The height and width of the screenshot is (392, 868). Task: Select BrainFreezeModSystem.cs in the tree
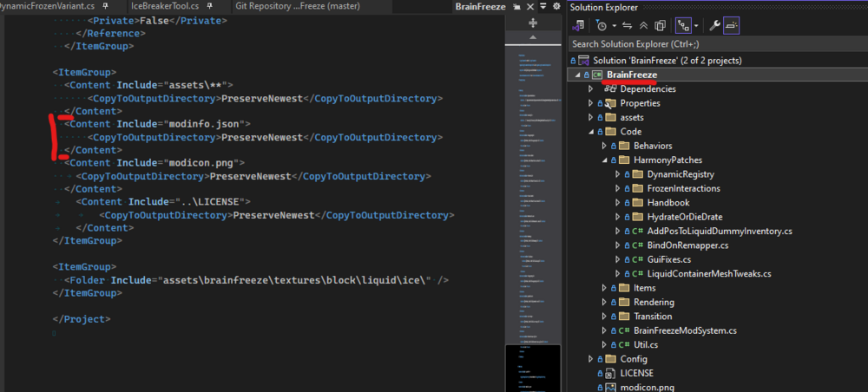point(684,330)
